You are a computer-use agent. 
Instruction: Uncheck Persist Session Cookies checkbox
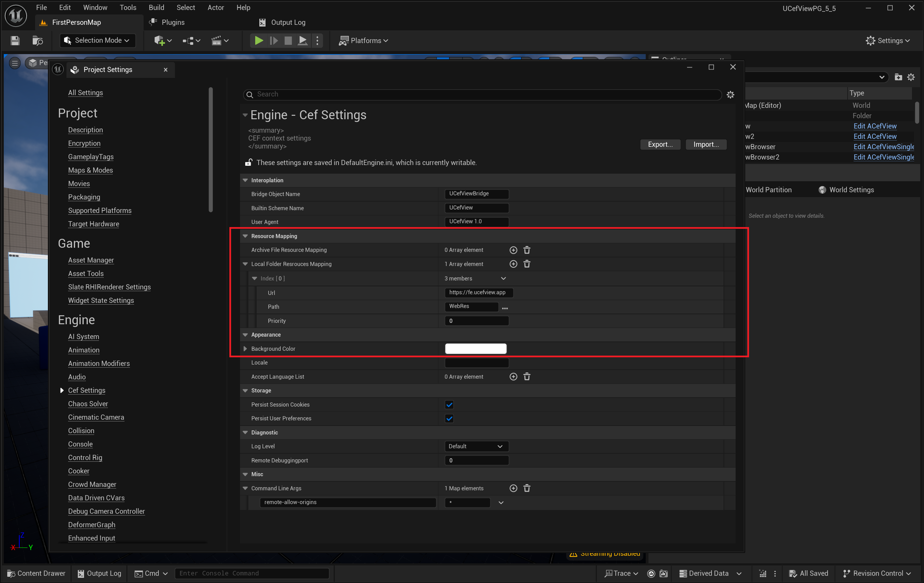click(449, 405)
